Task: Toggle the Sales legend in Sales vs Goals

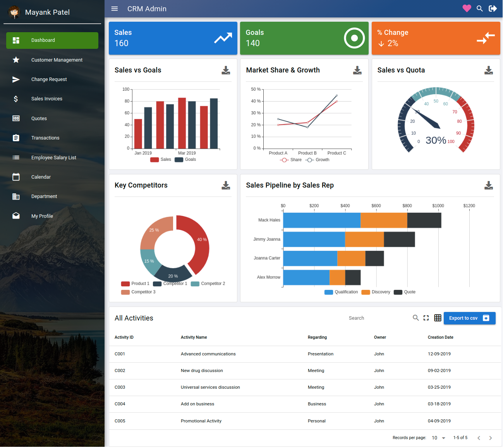Action: click(x=160, y=159)
